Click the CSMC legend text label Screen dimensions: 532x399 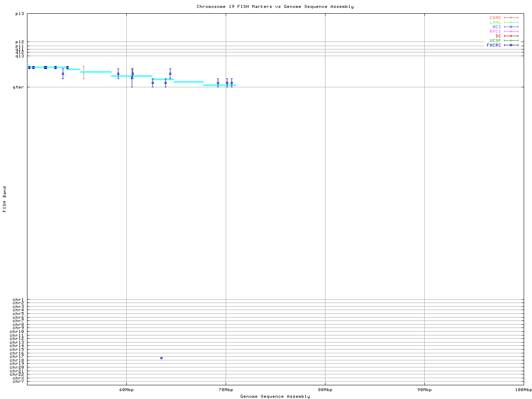point(495,18)
